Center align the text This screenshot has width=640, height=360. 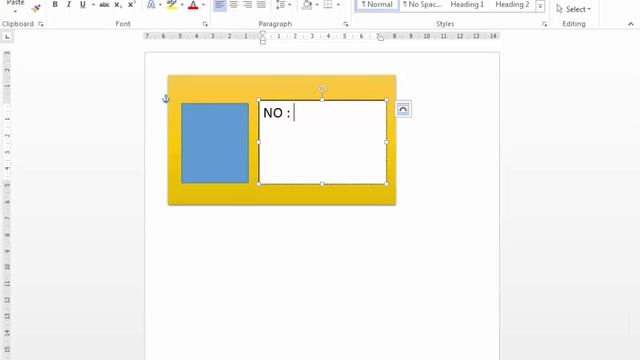click(233, 4)
